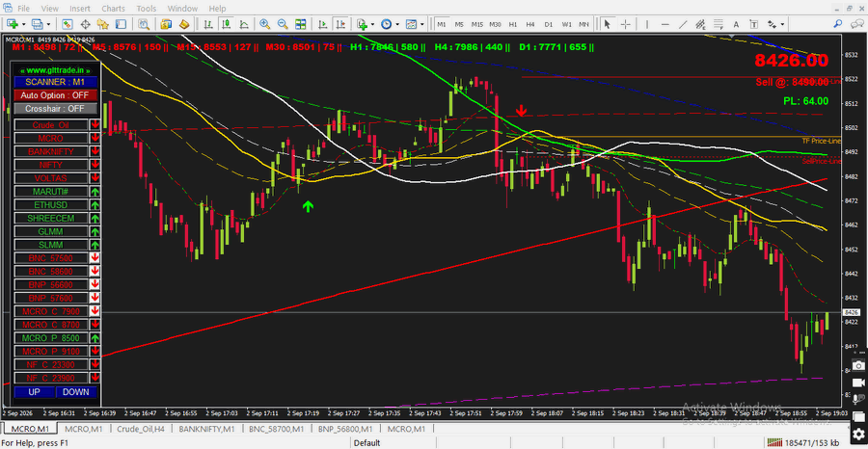Zoom in on the chart
Screen dimensions: 868x449
tap(265, 24)
